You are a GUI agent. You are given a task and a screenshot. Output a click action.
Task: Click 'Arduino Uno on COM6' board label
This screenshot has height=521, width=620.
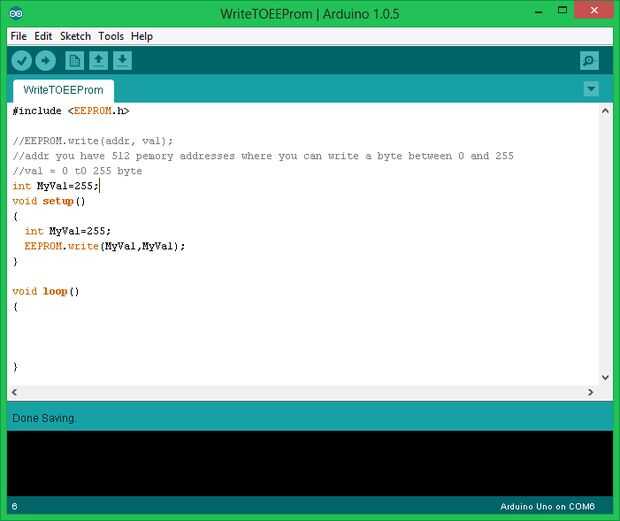(547, 506)
